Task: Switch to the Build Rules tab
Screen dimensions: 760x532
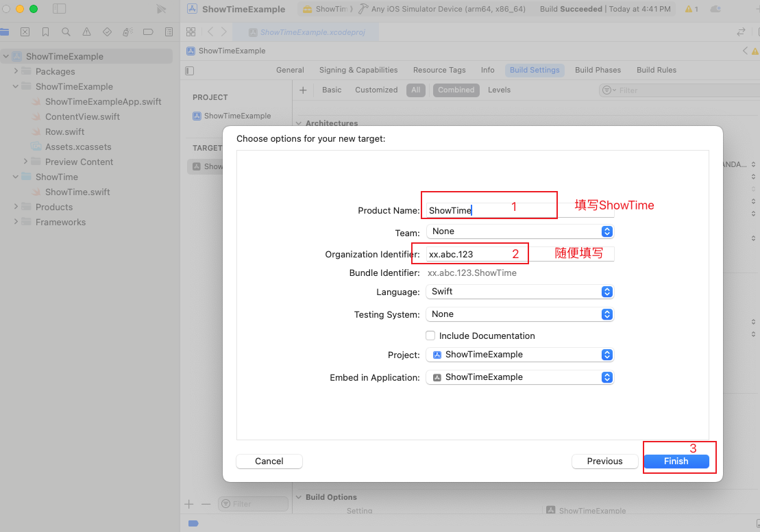Action: [657, 71]
